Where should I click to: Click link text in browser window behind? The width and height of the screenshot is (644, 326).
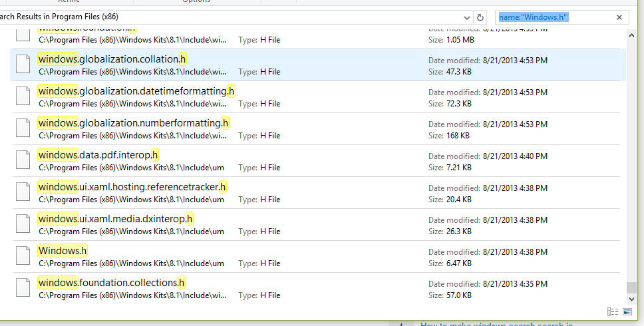coord(496,324)
